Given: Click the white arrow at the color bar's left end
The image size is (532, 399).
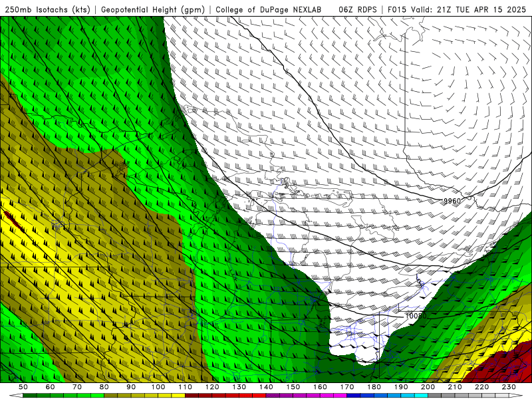Looking at the screenshot, I should point(16,395).
